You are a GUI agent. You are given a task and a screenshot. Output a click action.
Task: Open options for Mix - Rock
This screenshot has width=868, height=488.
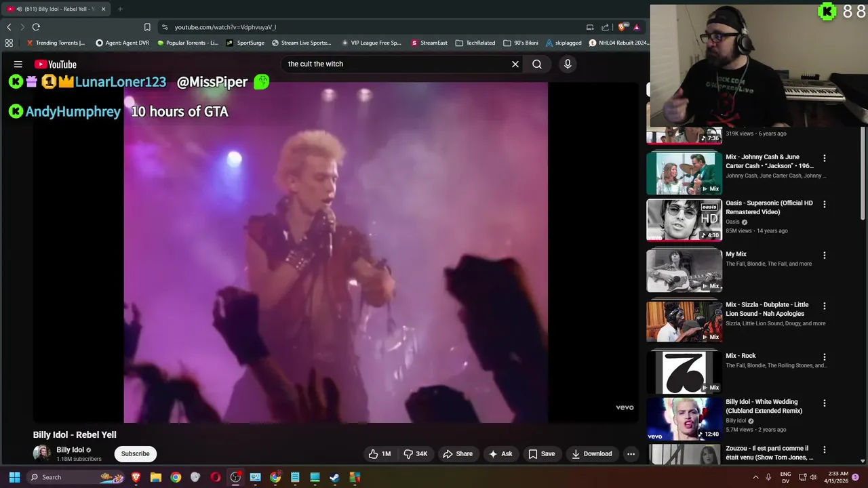click(x=825, y=357)
